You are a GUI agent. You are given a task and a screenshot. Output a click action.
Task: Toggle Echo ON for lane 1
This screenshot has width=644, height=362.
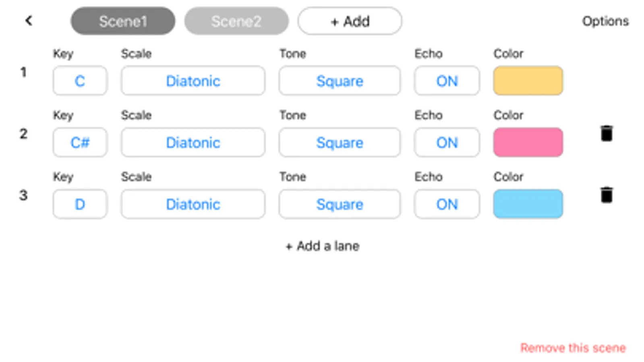(447, 81)
